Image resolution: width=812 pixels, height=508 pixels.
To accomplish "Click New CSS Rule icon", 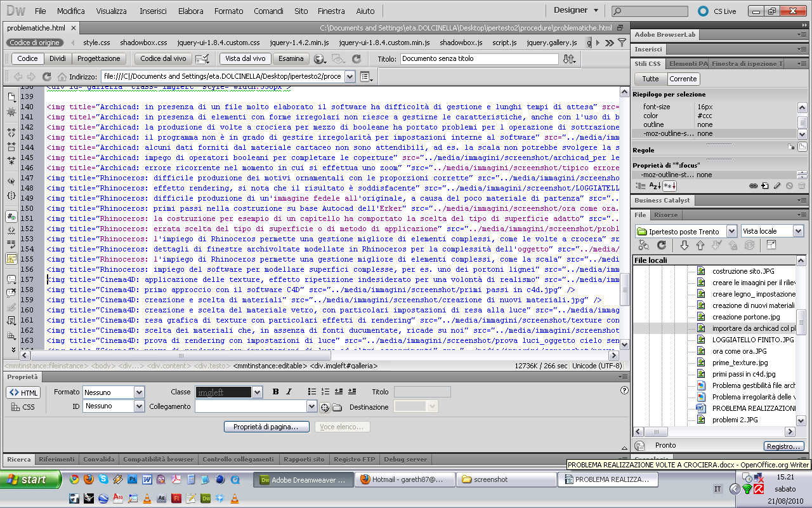I will click(x=765, y=185).
